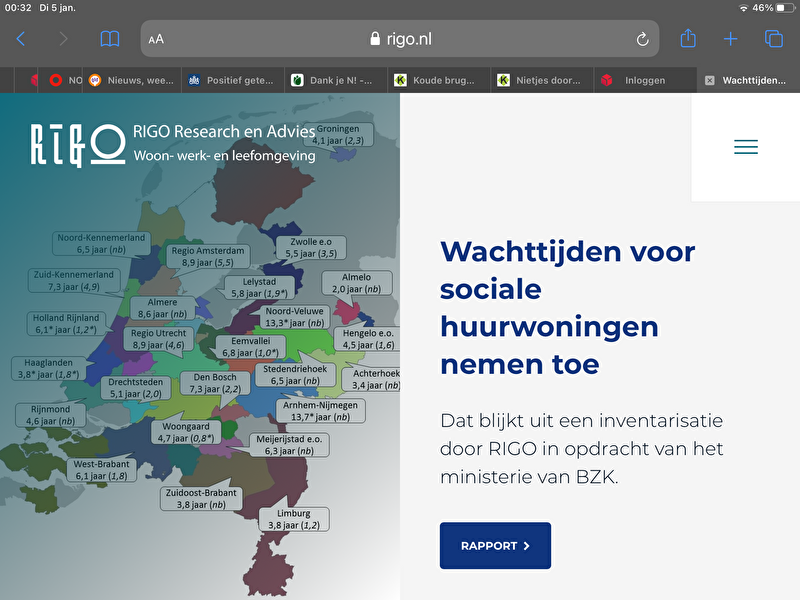Open the hamburger menu on the page
Image resolution: width=800 pixels, height=600 pixels.
(745, 147)
